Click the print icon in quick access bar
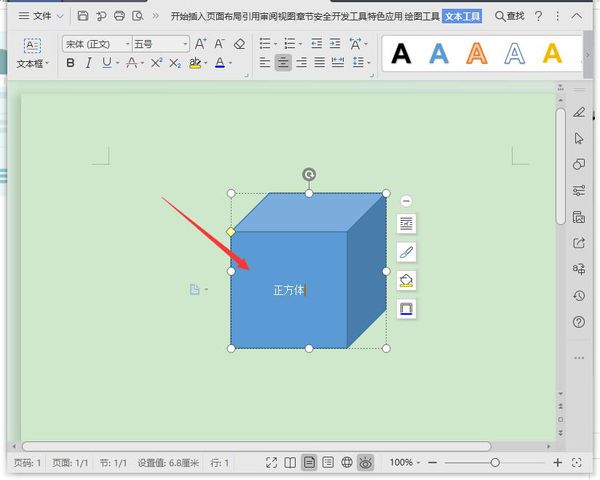This screenshot has height=480, width=600. click(x=119, y=16)
